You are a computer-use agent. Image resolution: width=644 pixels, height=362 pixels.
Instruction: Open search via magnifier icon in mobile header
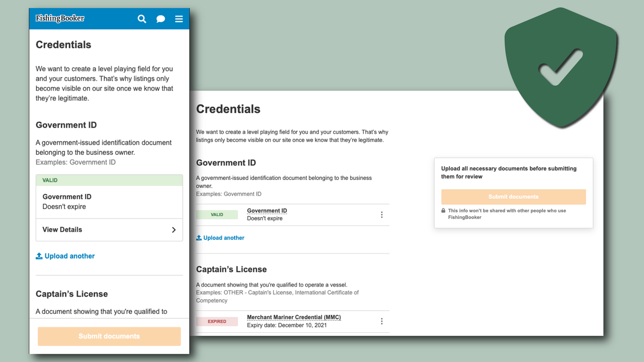tap(142, 19)
